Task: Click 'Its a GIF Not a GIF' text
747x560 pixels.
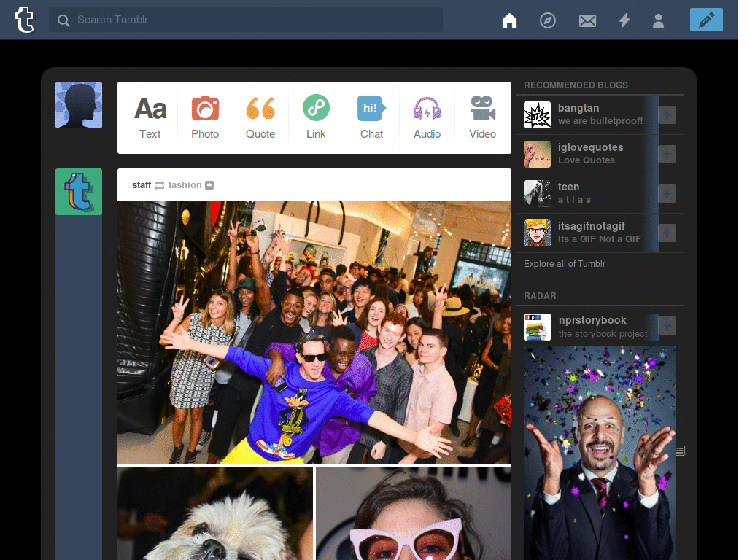Action: (600, 239)
